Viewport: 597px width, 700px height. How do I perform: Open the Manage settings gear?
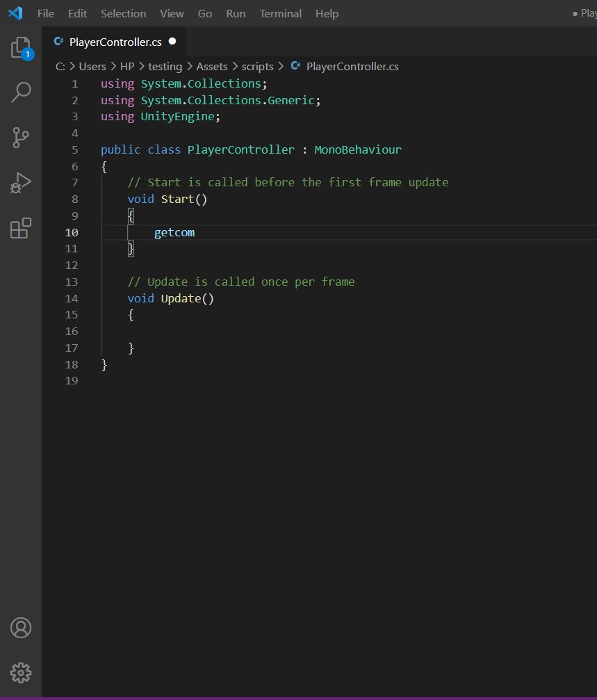(21, 672)
